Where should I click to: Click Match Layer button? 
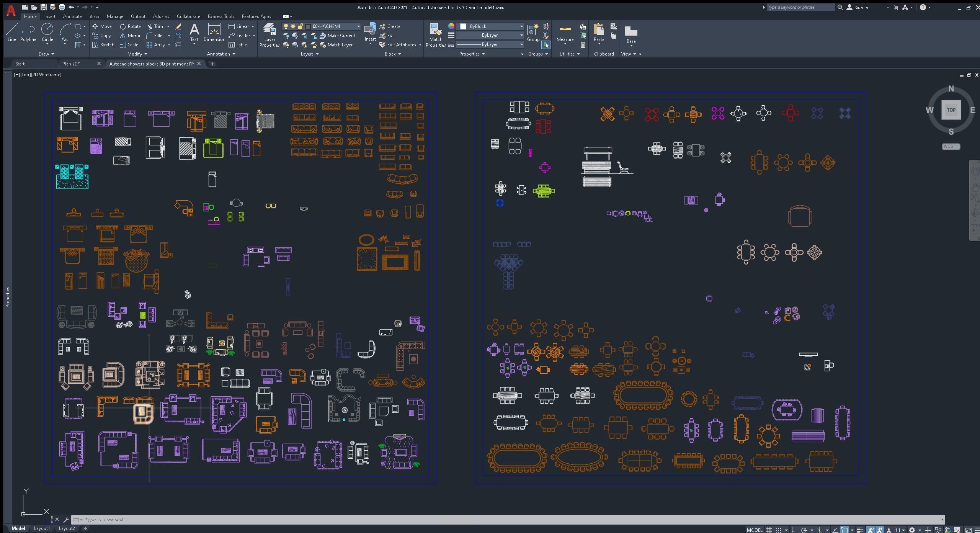click(336, 45)
